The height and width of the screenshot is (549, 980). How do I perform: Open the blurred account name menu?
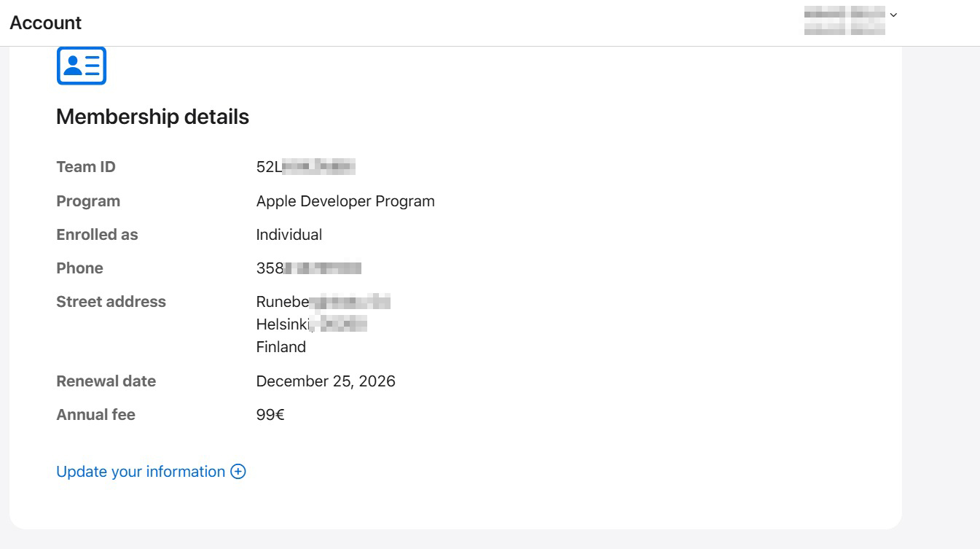844,21
